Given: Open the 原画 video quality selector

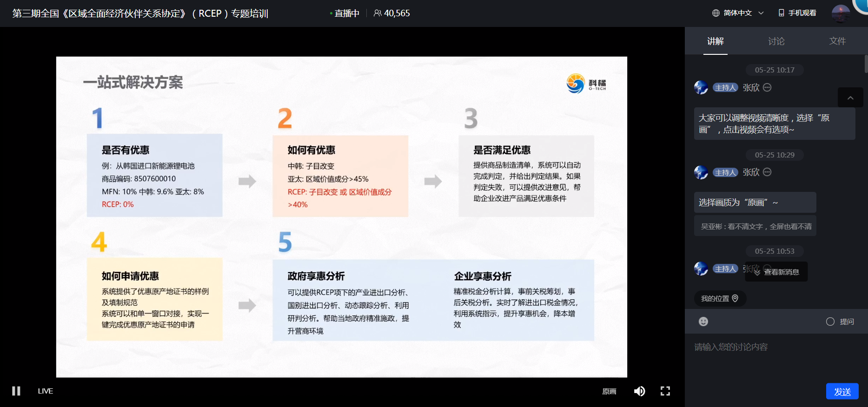Looking at the screenshot, I should click(609, 391).
